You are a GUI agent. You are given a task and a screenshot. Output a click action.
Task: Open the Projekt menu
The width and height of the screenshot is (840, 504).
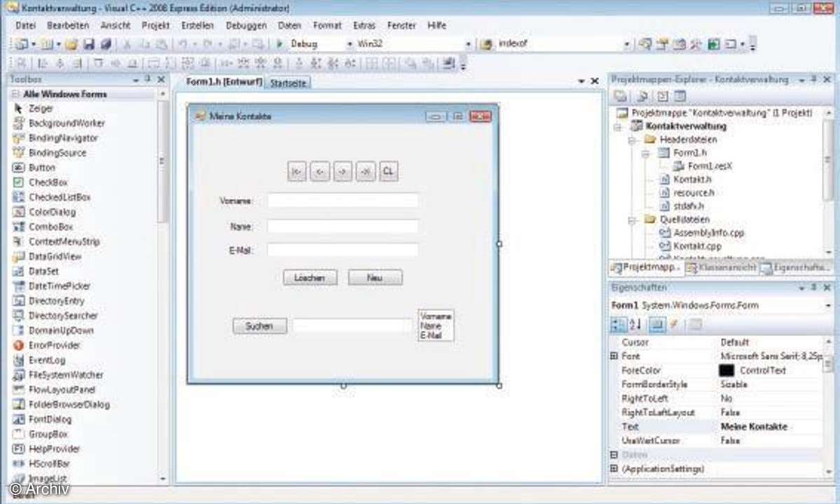click(156, 25)
